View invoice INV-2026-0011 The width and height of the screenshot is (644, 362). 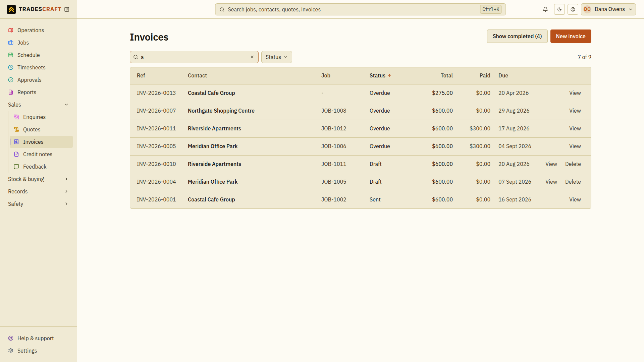click(575, 129)
